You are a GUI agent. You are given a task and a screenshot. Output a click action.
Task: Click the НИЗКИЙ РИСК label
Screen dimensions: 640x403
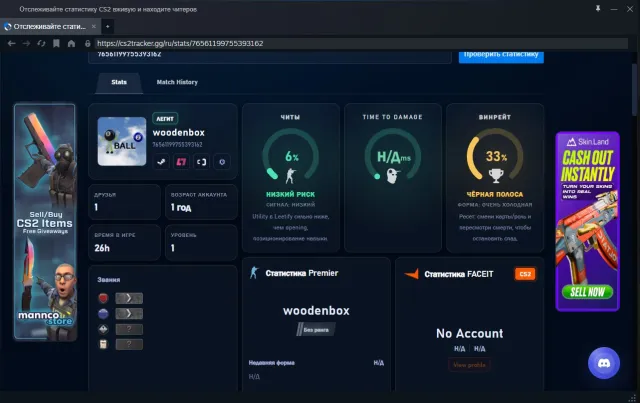pos(290,194)
